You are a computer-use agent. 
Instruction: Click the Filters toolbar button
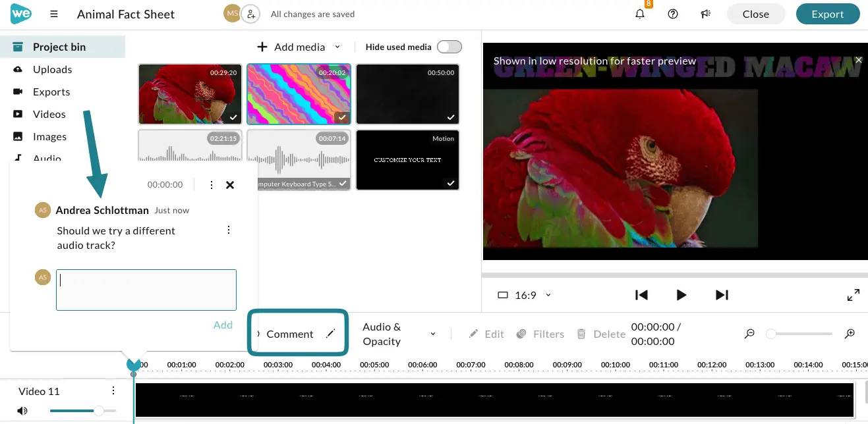(x=540, y=334)
